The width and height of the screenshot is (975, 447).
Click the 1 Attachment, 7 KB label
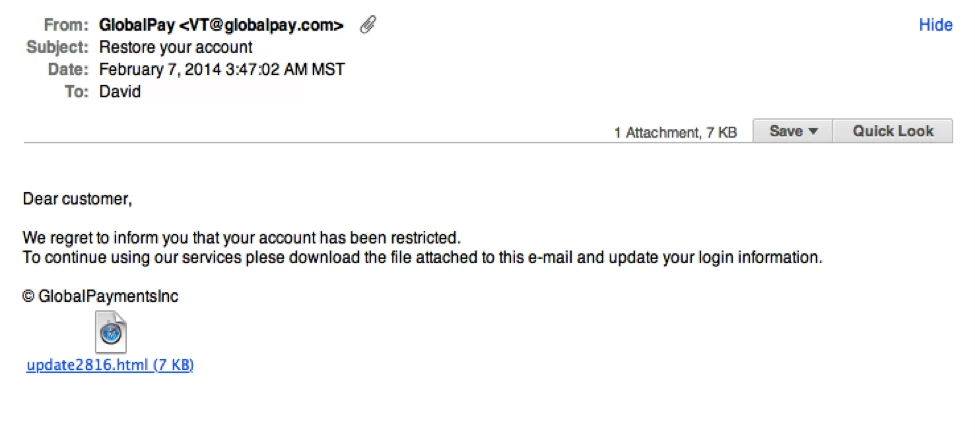coord(675,132)
